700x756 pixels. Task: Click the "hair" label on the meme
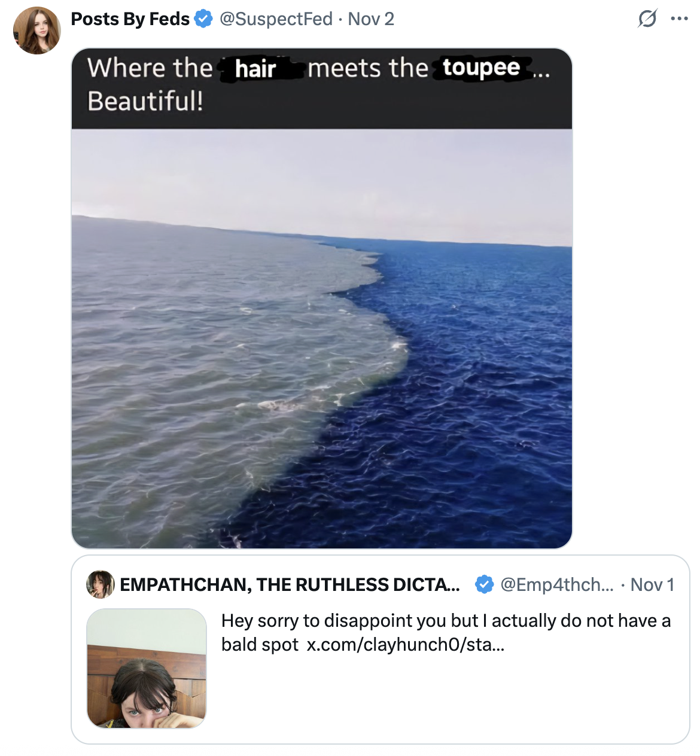click(x=255, y=69)
